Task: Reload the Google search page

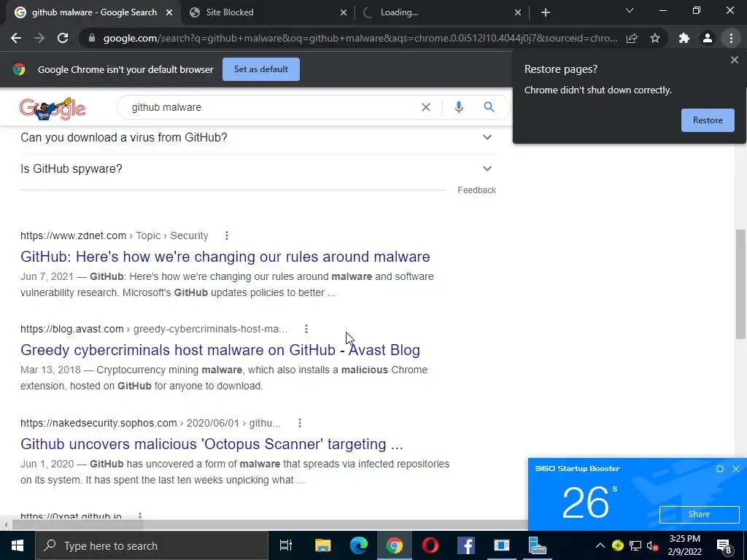Action: [63, 38]
